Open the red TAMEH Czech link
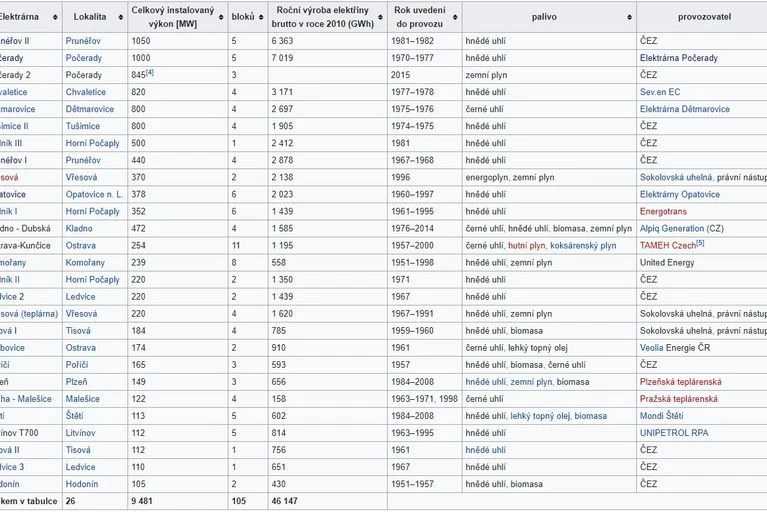 668,246
